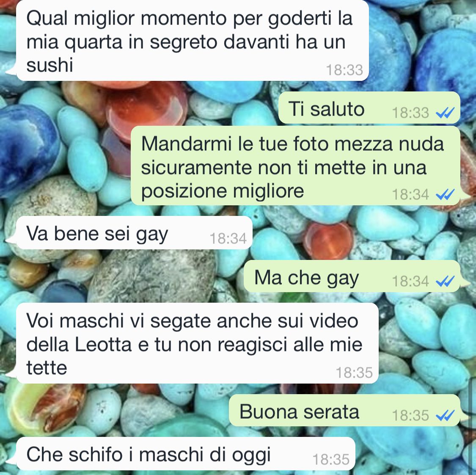Tap the "Ma che gay" reply bubble
This screenshot has height=475, width=476.
pyautogui.click(x=352, y=276)
